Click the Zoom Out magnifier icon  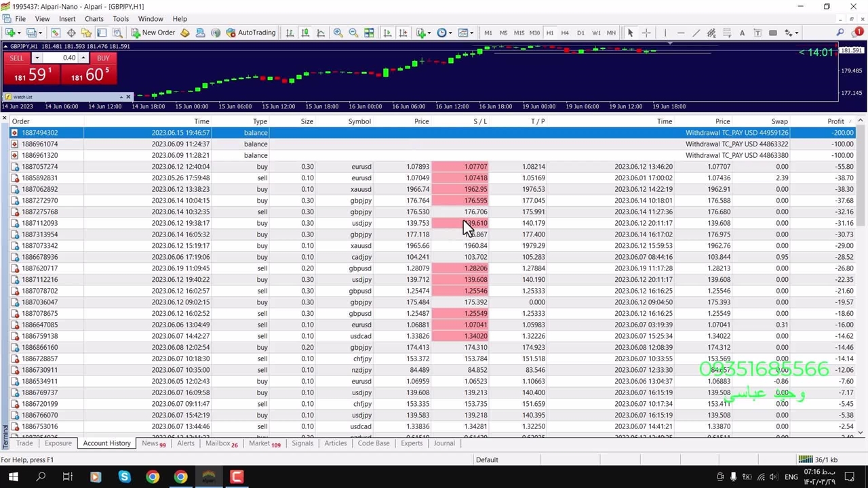pyautogui.click(x=353, y=33)
